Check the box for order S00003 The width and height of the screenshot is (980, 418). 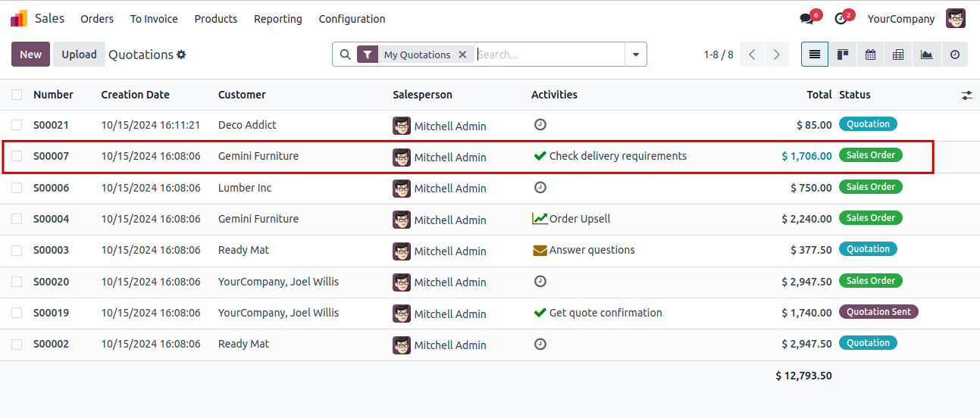pyautogui.click(x=17, y=250)
